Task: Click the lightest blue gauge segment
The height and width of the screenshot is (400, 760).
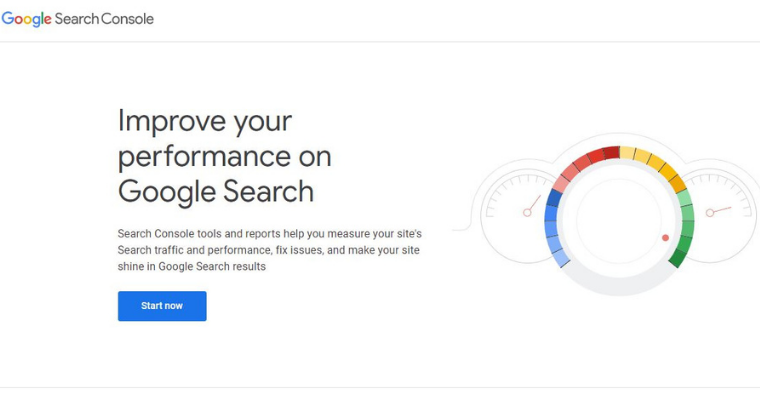Action: (x=562, y=258)
